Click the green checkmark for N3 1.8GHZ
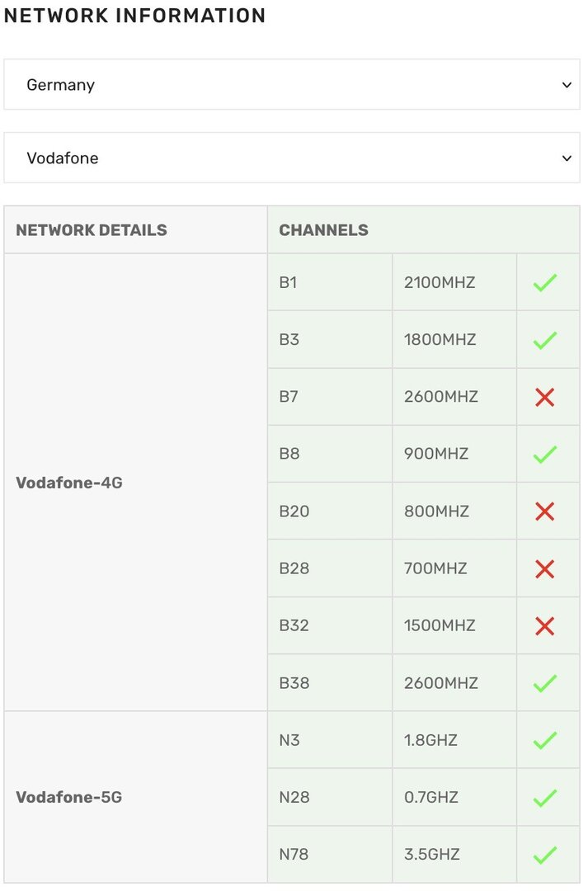 (545, 740)
